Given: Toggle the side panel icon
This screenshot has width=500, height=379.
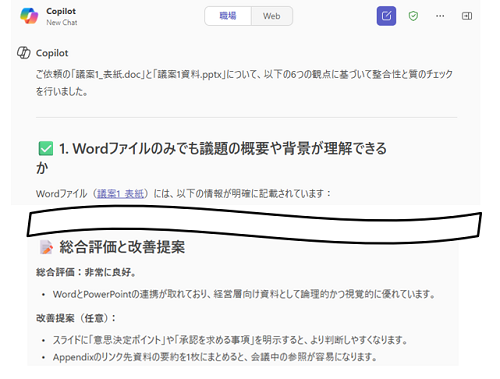Looking at the screenshot, I should coord(467,16).
